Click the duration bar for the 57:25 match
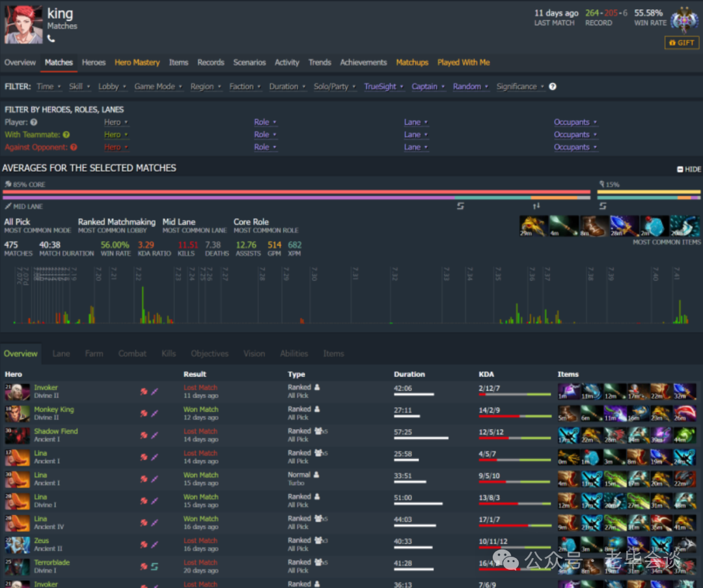This screenshot has width=703, height=588. tap(421, 438)
